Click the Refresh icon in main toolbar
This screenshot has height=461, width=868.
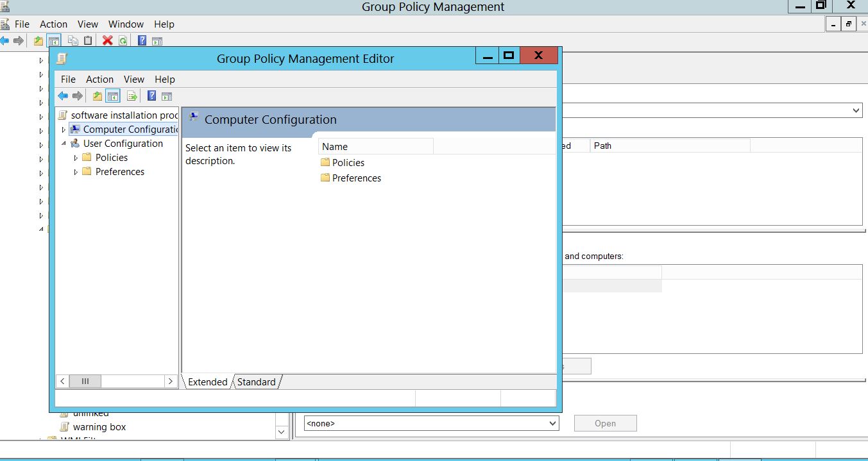(x=123, y=40)
